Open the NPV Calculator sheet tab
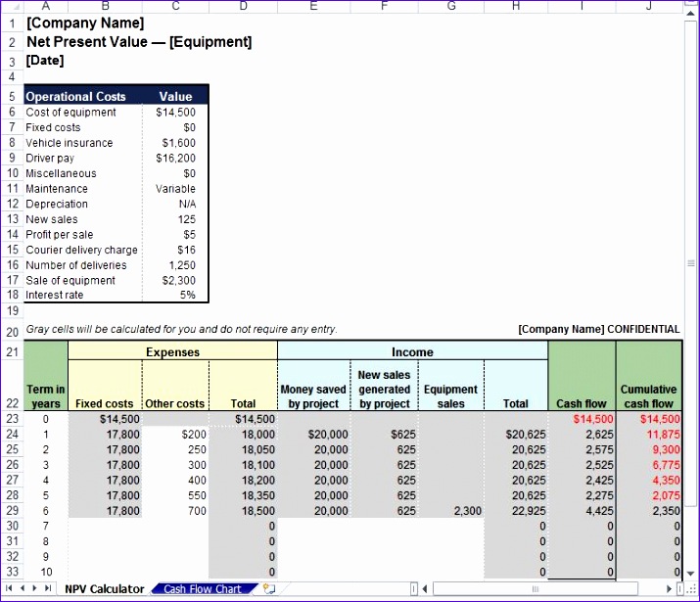 [105, 589]
